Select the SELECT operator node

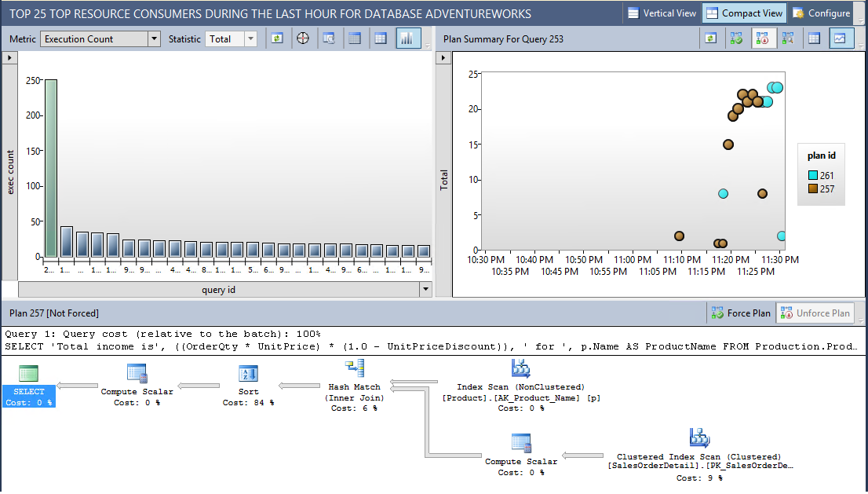tap(29, 386)
